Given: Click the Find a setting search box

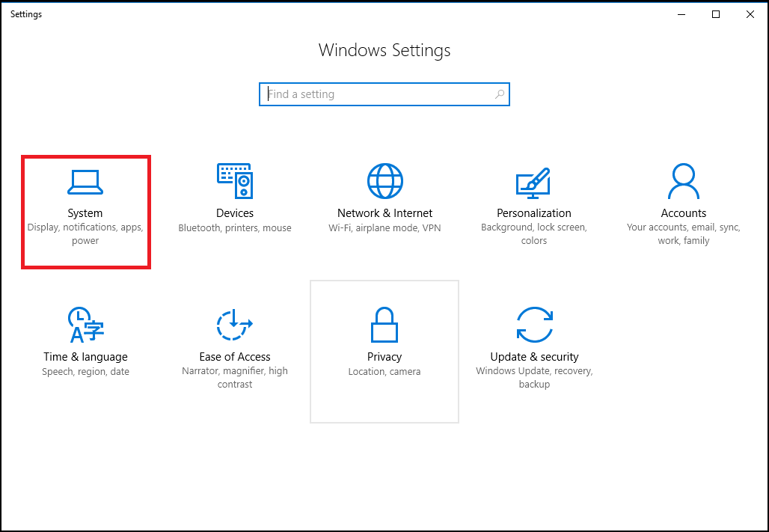Looking at the screenshot, I should click(x=374, y=94).
